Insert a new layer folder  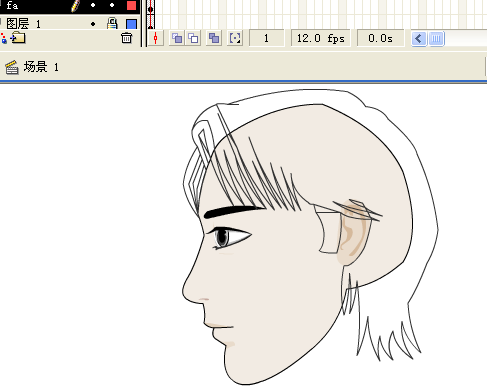click(x=18, y=38)
